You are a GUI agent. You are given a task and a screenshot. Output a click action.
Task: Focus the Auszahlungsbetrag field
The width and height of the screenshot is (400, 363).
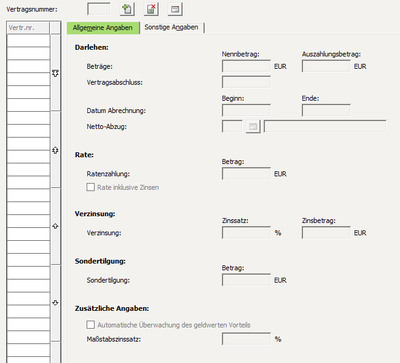coord(326,66)
